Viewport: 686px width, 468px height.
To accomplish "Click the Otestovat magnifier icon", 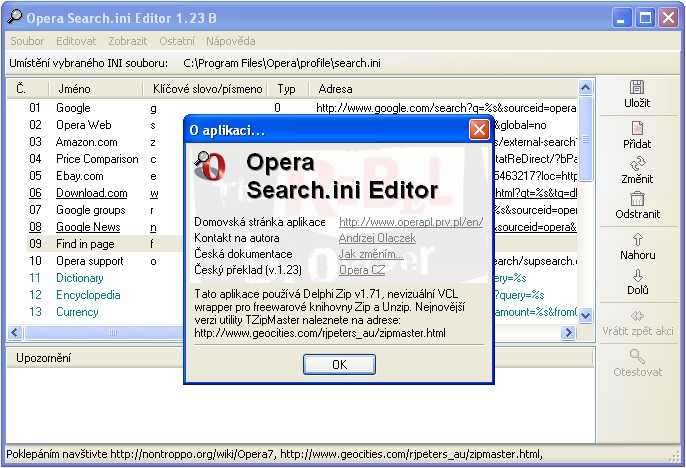I will tap(637, 356).
